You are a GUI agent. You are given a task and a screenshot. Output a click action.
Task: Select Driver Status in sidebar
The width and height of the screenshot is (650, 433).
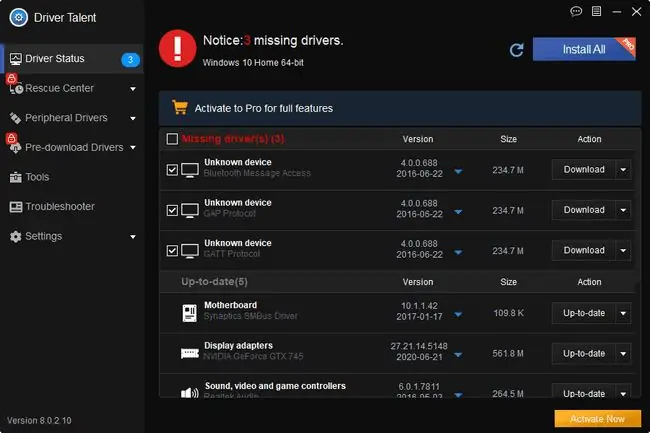tap(72, 59)
